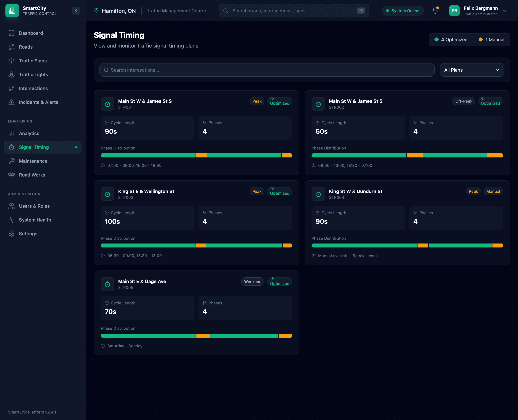Image resolution: width=518 pixels, height=420 pixels.
Task: Click the FB user avatar
Action: [x=454, y=11]
